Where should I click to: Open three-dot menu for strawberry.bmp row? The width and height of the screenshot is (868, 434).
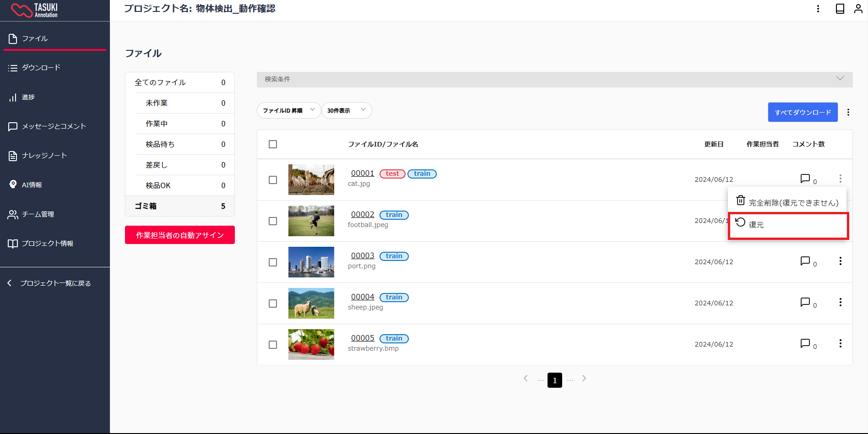(840, 343)
